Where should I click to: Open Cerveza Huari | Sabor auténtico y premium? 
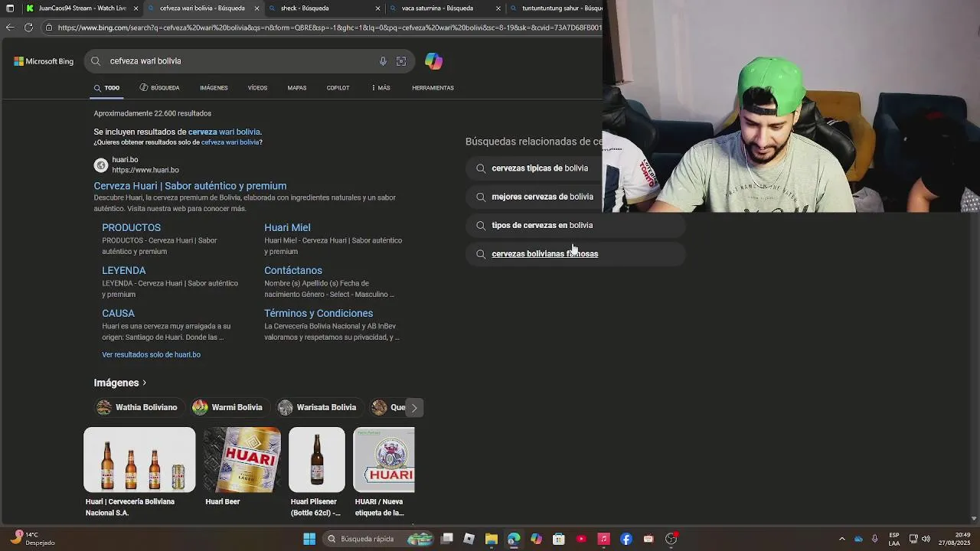190,186
